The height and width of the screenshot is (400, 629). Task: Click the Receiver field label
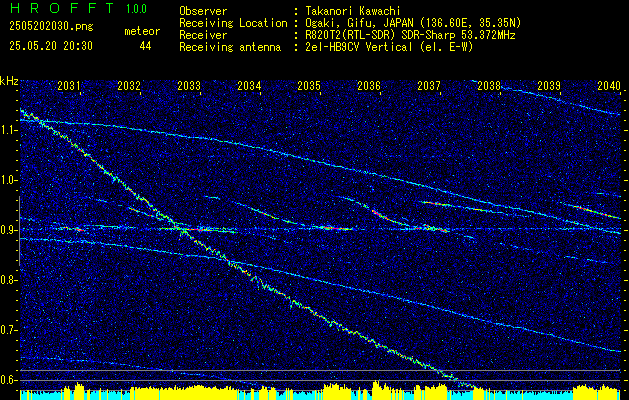click(203, 35)
